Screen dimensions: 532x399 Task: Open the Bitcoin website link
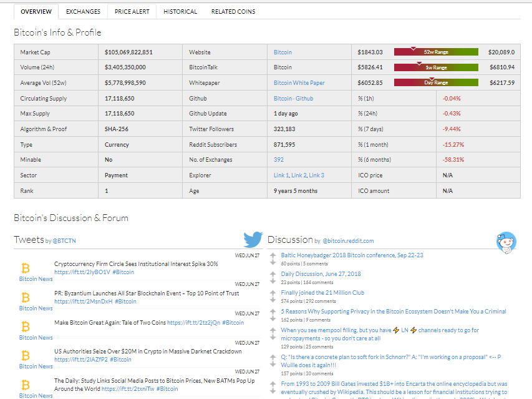pyautogui.click(x=283, y=52)
